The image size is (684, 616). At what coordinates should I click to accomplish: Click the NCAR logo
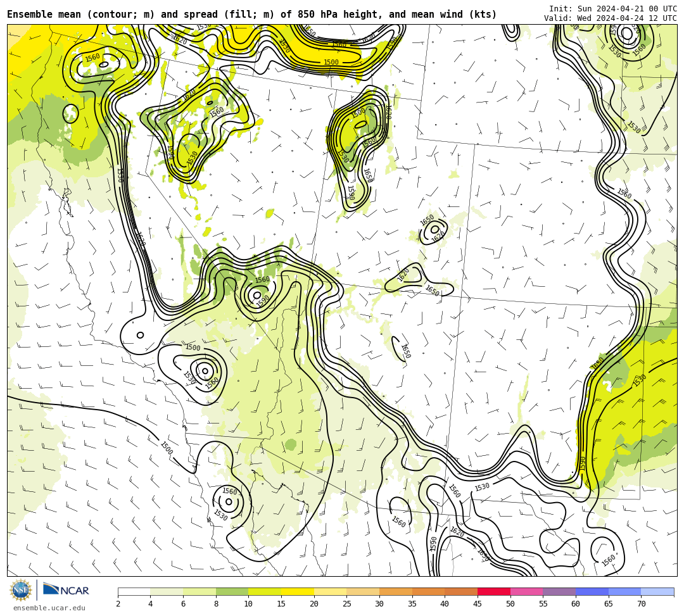tap(66, 590)
